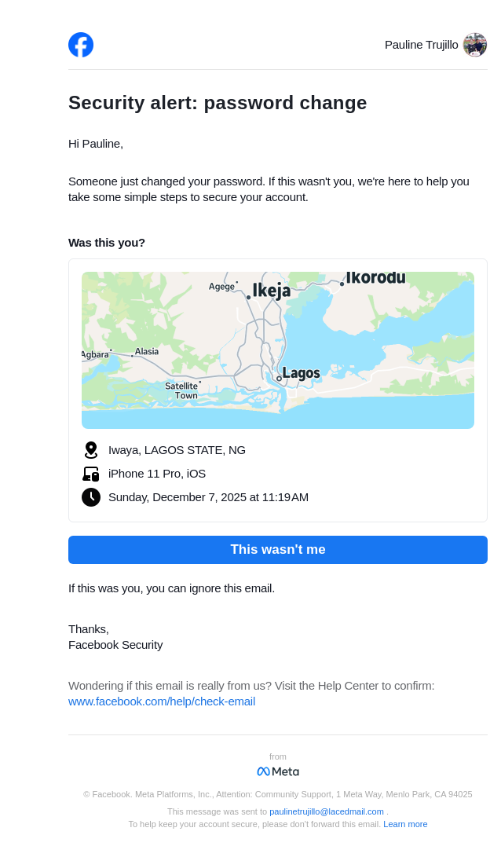The width and height of the screenshot is (490, 868).
Task: Click the Satellite Town map label
Action: click(x=181, y=390)
